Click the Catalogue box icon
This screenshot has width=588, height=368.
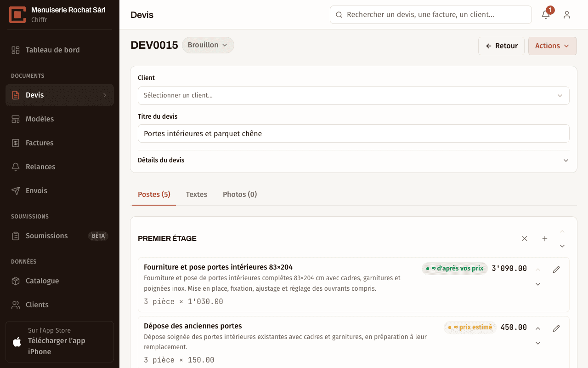point(16,281)
